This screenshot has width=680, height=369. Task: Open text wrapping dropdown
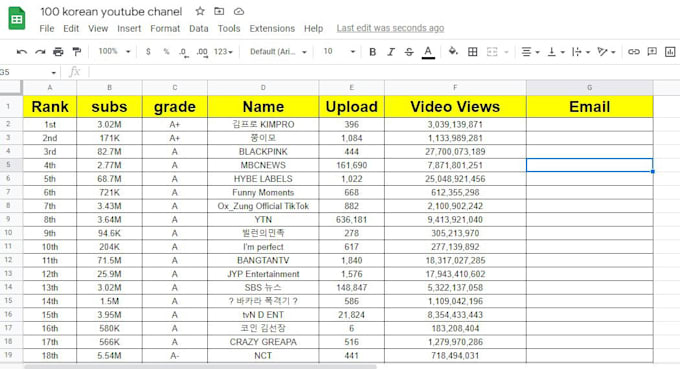point(581,52)
